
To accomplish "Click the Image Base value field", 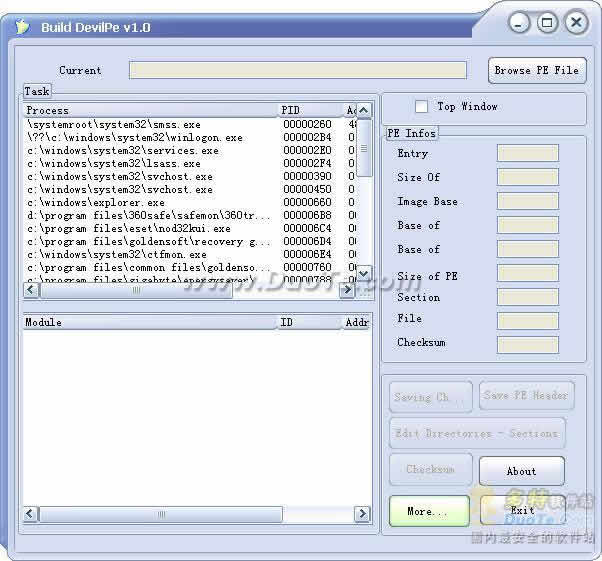I will (528, 201).
